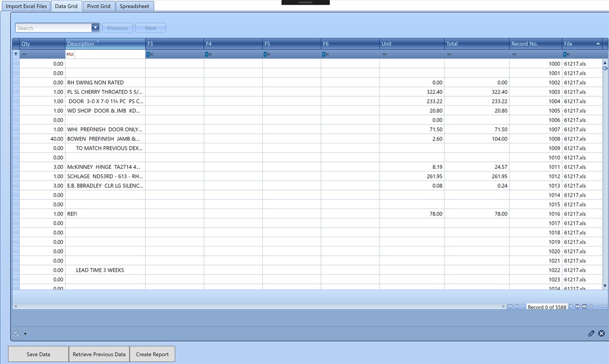Delete the current record with the minus icon
Viewport: 609px width, 364px height.
[597, 306]
